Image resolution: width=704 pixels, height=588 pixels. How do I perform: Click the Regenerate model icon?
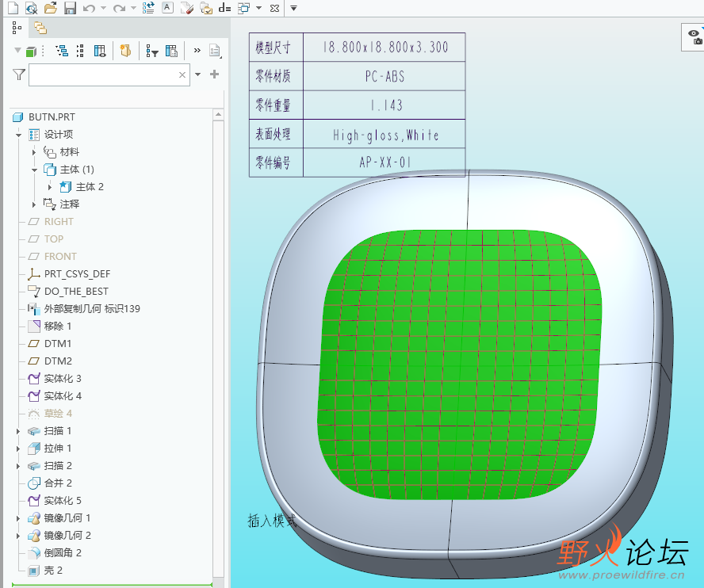(x=148, y=8)
